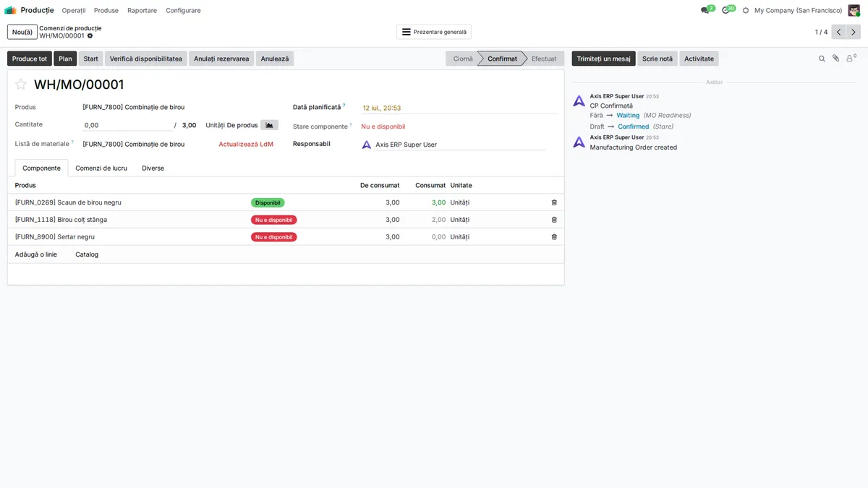The height and width of the screenshot is (488, 868).
Task: Attach files with the paperclip icon
Action: point(835,59)
